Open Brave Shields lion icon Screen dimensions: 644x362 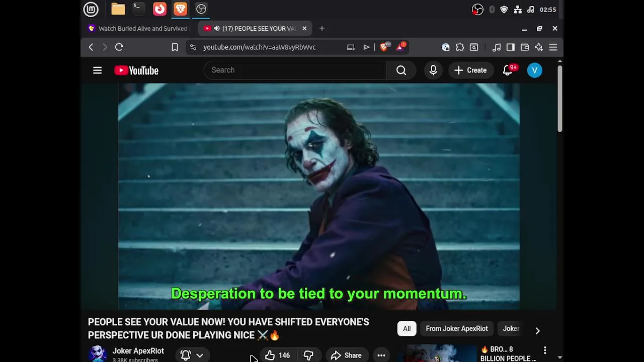tap(385, 47)
